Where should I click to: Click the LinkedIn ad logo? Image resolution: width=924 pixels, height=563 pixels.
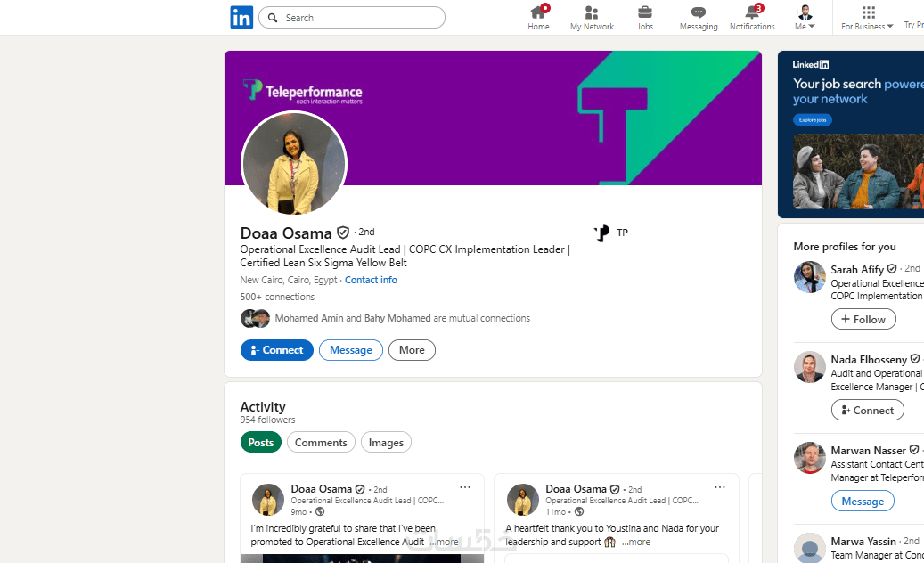(810, 65)
